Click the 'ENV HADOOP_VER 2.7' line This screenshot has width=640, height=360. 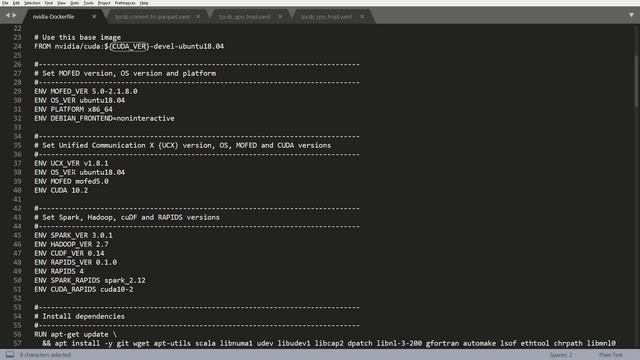point(71,244)
